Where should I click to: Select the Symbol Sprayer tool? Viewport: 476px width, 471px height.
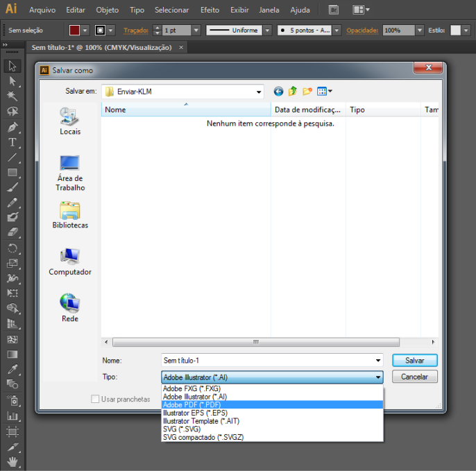(12, 401)
